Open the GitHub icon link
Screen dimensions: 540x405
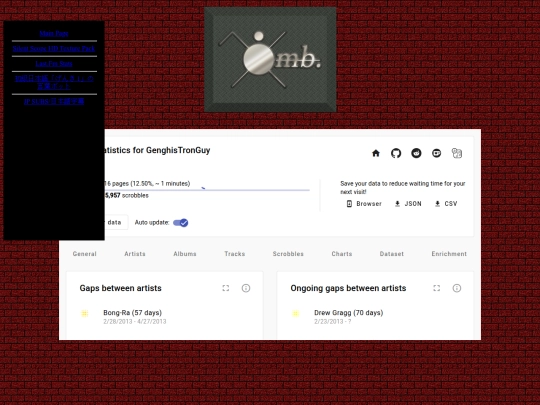click(396, 153)
